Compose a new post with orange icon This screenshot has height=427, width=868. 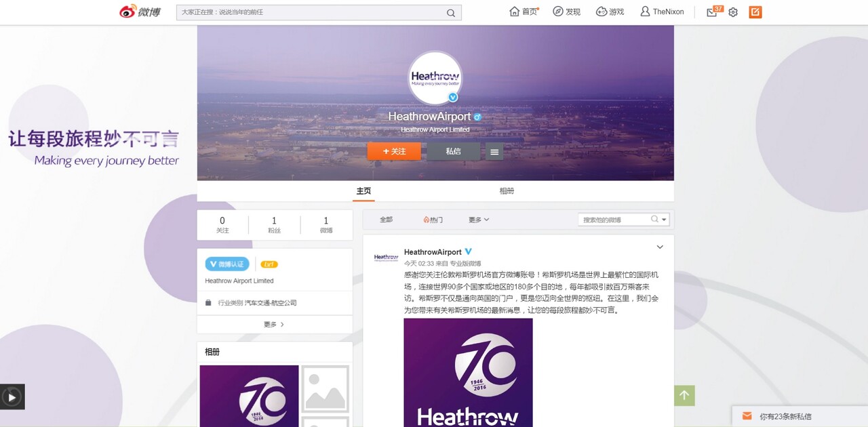[755, 12]
